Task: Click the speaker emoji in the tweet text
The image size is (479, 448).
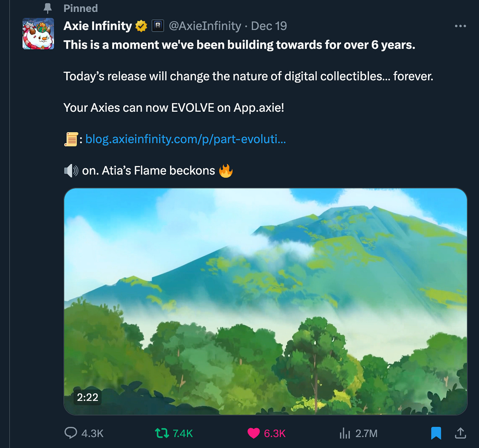Action: coord(71,170)
